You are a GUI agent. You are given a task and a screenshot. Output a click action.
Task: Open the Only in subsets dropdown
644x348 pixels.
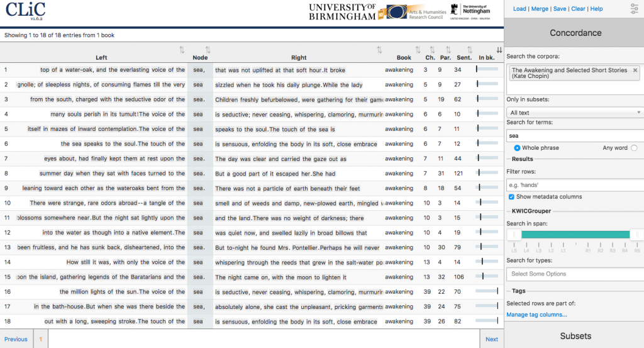pos(574,112)
